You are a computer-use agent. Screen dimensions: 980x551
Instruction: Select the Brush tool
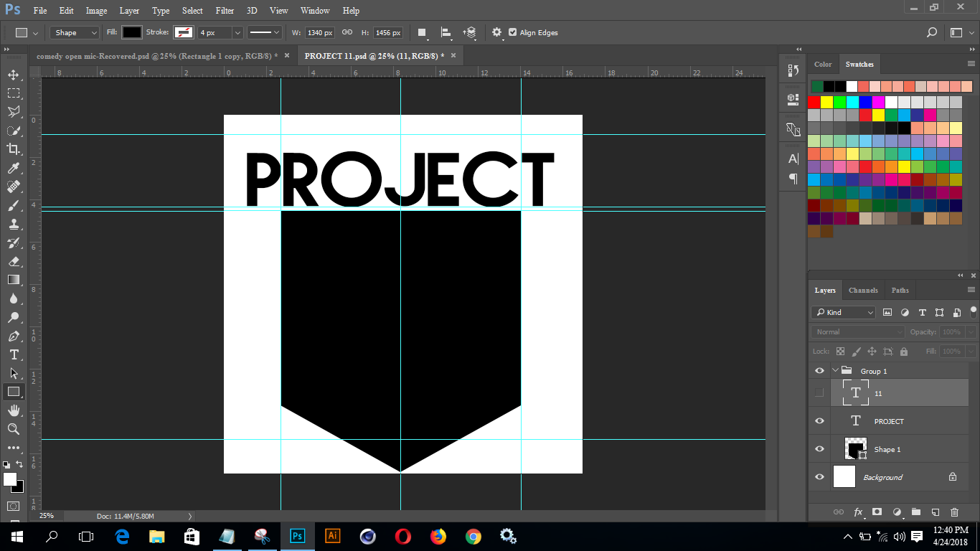click(14, 205)
